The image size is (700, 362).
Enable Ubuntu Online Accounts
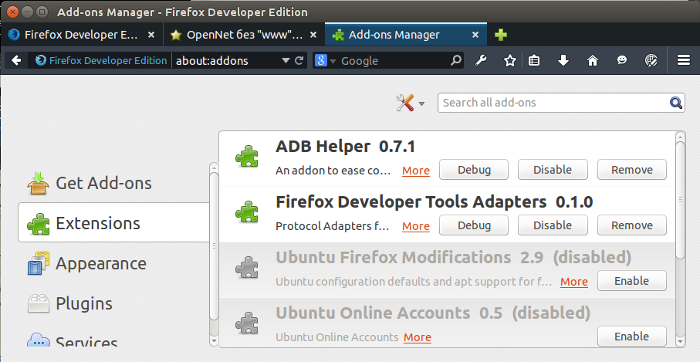632,336
